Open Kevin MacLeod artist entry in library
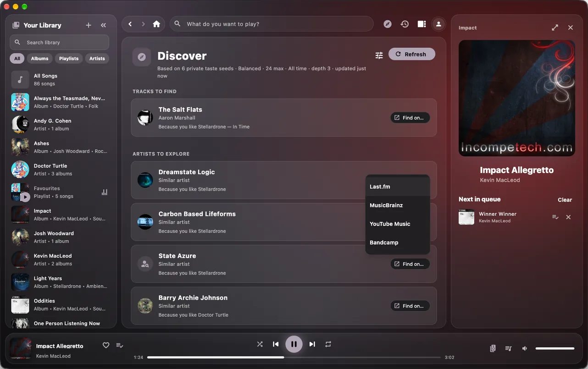 61,259
